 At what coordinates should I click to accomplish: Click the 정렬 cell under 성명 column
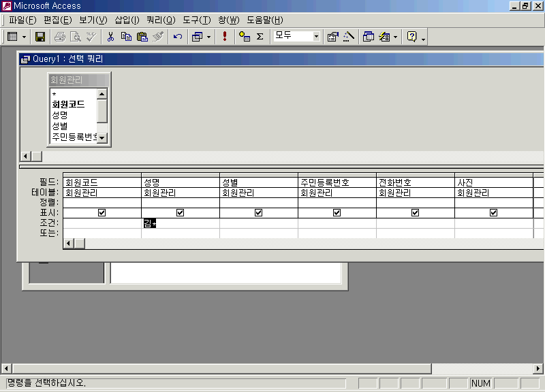pos(181,202)
